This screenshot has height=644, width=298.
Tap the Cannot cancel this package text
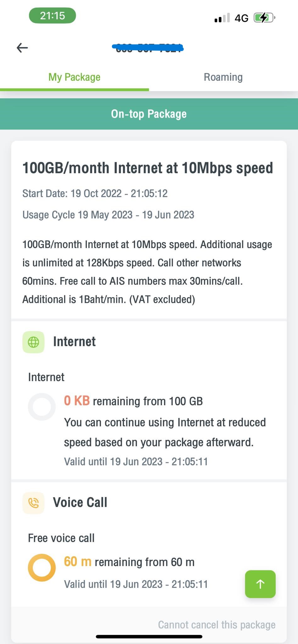point(217,625)
